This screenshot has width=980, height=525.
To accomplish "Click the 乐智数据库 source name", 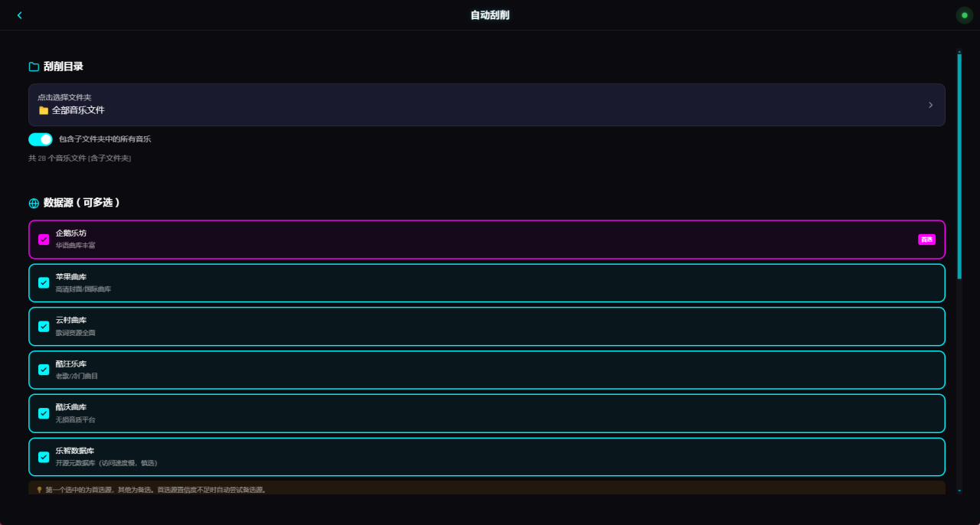I will [x=75, y=451].
